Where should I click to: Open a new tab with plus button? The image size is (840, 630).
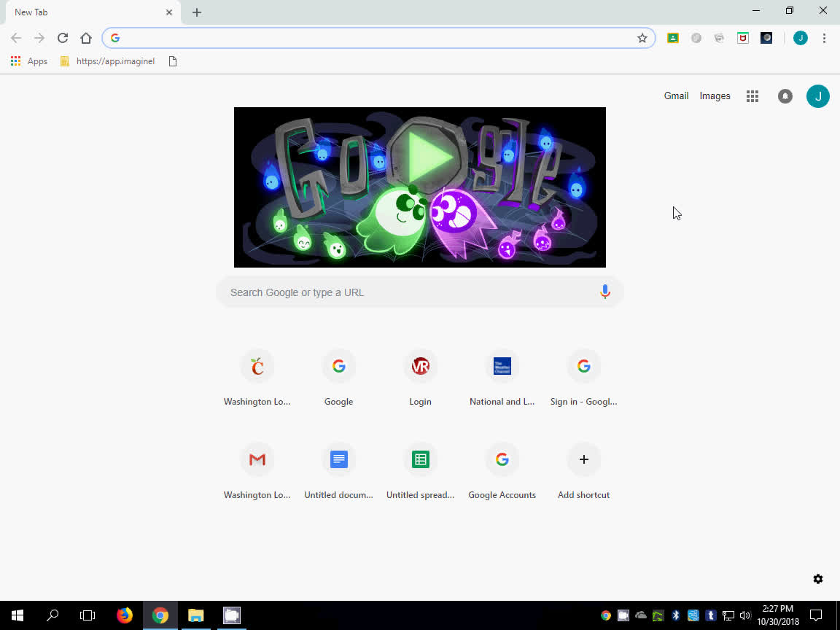[197, 12]
